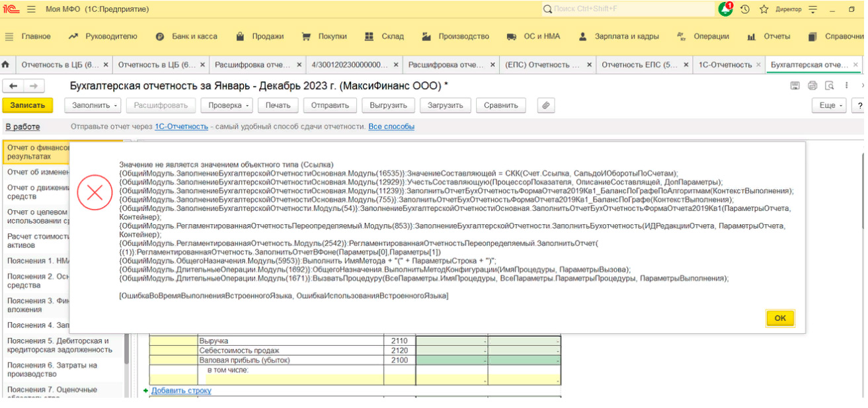
Task: Open the Банк и касса section
Action: (187, 36)
